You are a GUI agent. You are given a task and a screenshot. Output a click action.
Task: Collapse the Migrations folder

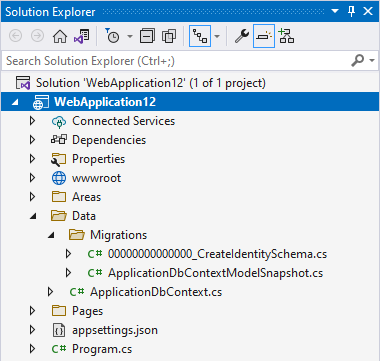pos(51,235)
